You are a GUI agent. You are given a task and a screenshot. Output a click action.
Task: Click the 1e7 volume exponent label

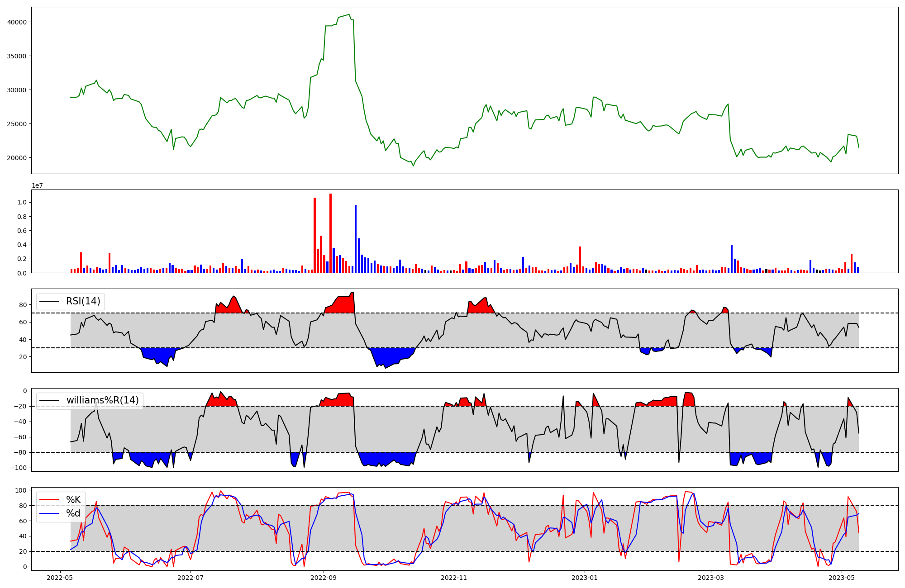(37, 185)
